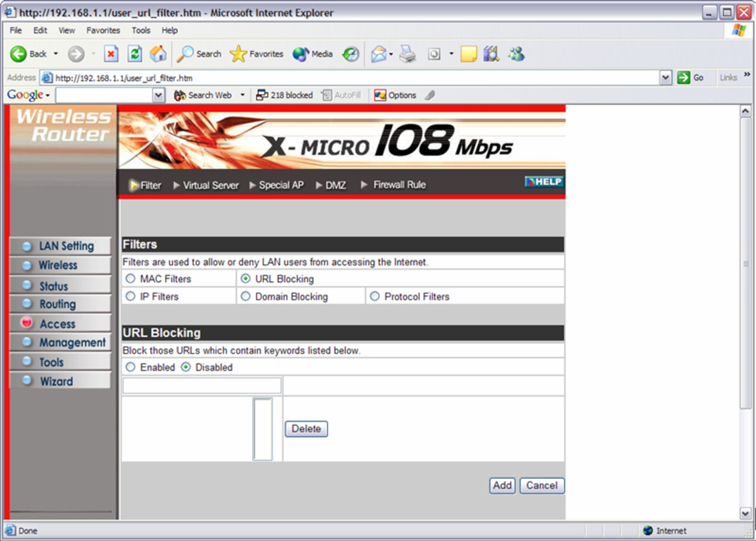This screenshot has width=756, height=541.
Task: Click the highlighter pen icon in Google toolbar
Action: click(x=430, y=96)
